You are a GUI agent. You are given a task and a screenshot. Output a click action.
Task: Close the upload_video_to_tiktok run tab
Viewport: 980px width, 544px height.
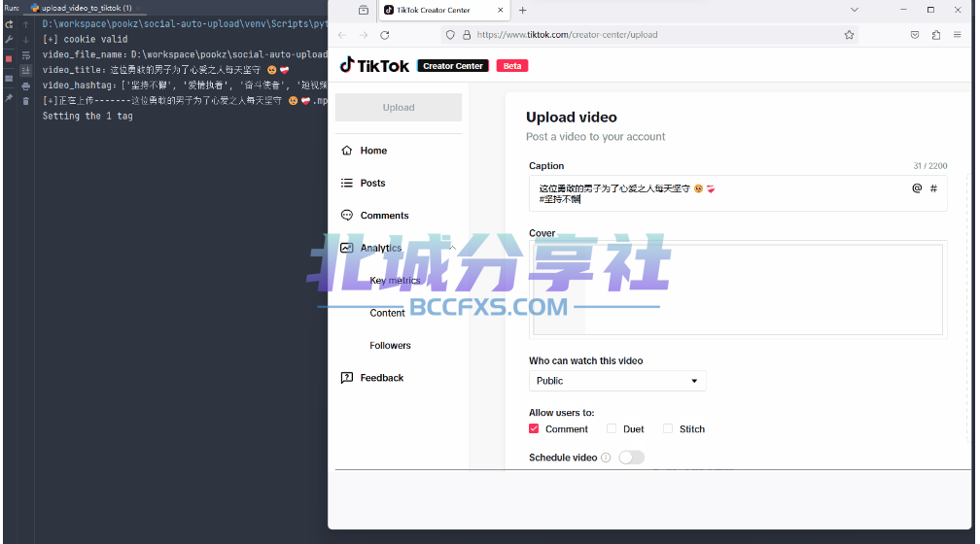point(138,8)
